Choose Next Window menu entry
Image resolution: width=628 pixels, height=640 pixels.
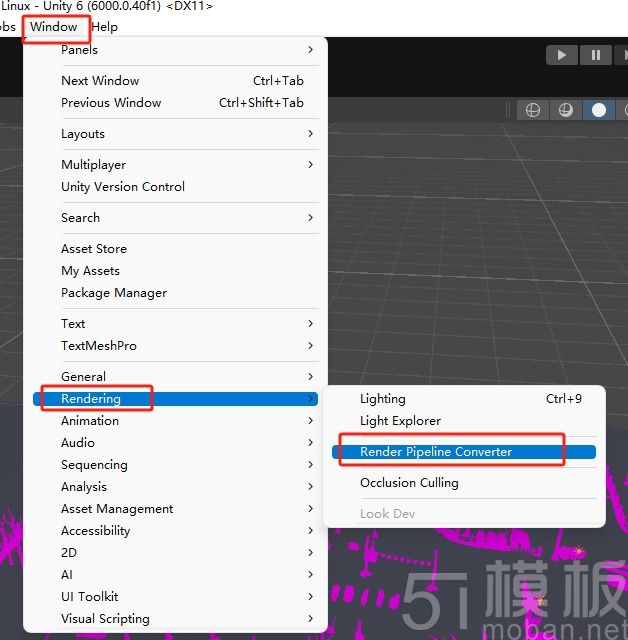(175, 81)
